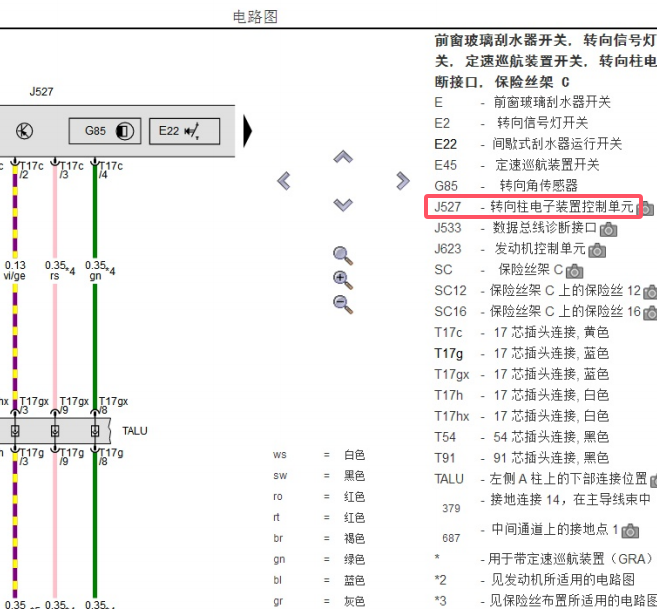Image resolution: width=657 pixels, height=609 pixels.
Task: Click the bl blue color code row
Action: coord(319,580)
